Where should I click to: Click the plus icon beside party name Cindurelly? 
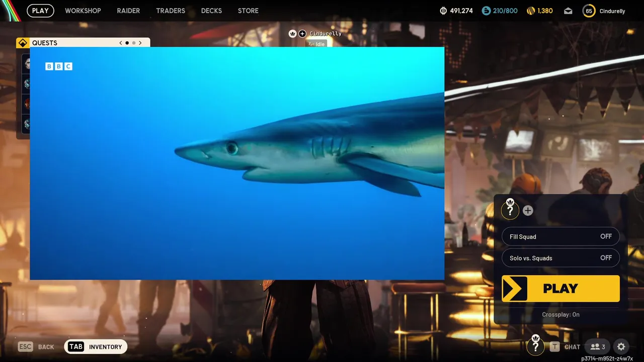(x=302, y=34)
